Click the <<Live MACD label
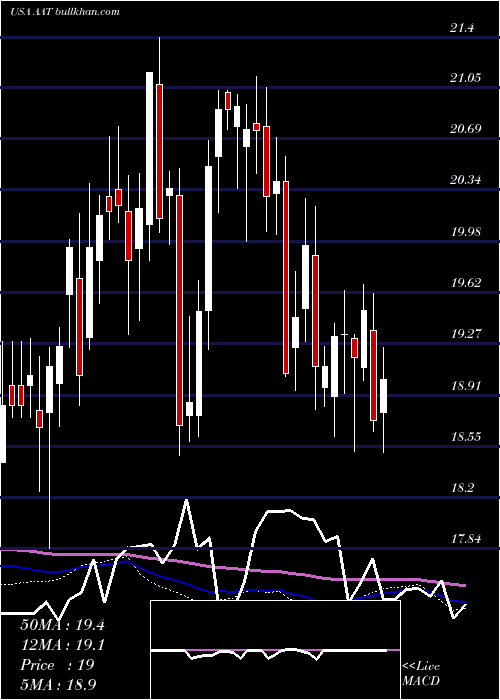 tap(421, 674)
